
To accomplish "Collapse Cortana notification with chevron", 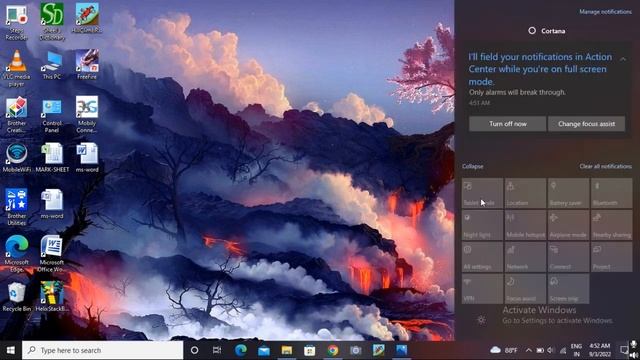I will (x=623, y=59).
